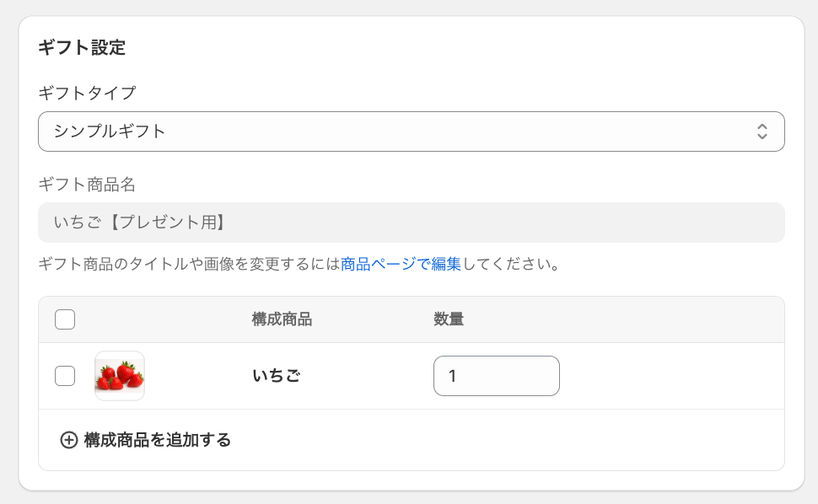818x504 pixels.
Task: Click the ギフト設定 section heading
Action: 82,47
